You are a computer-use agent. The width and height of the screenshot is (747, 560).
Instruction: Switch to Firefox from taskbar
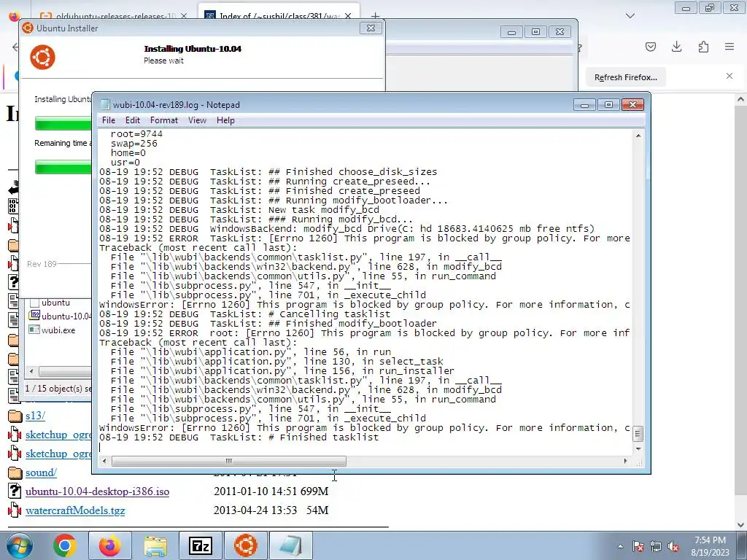pyautogui.click(x=110, y=545)
